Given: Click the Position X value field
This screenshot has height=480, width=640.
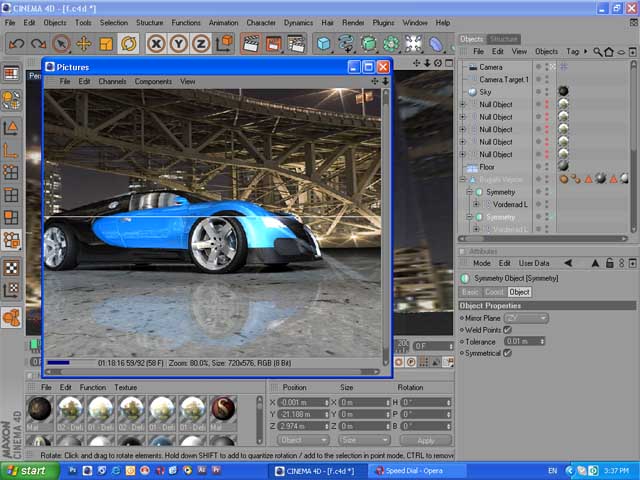Looking at the screenshot, I should click(x=303, y=402).
